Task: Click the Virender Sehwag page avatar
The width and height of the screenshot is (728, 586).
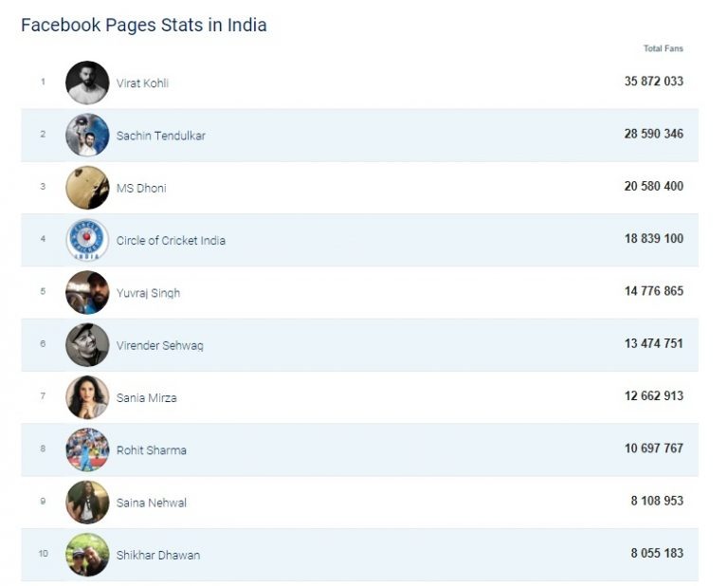Action: [x=87, y=345]
